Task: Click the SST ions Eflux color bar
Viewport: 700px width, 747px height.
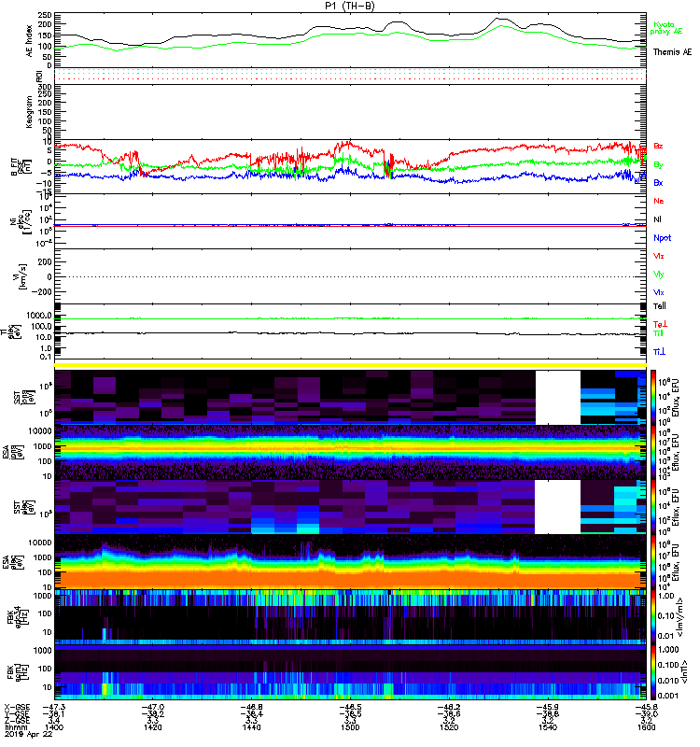Action: [x=652, y=398]
